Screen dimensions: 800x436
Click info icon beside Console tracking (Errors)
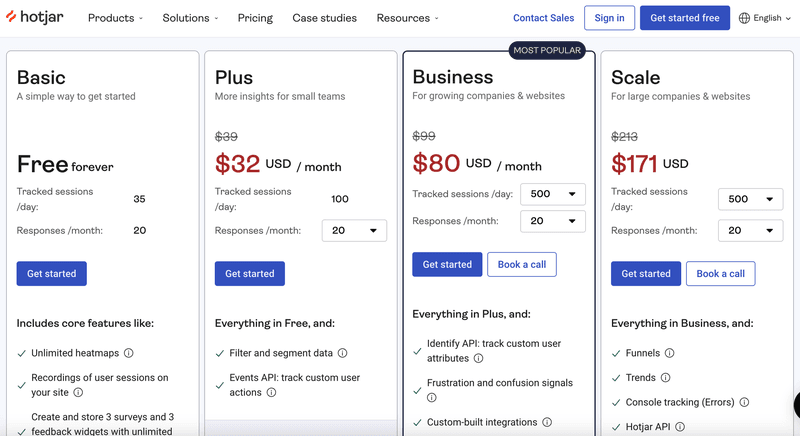[744, 402]
